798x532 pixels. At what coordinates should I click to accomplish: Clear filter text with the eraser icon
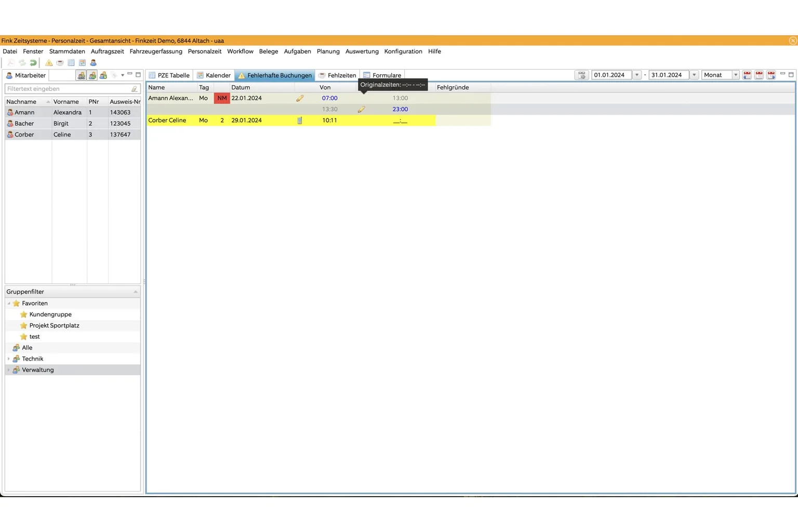(x=135, y=89)
